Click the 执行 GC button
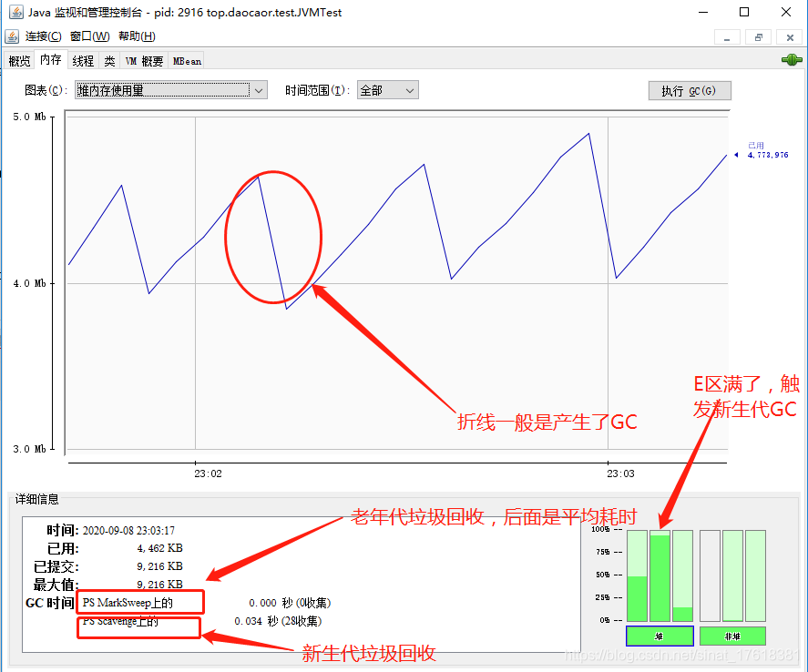The width and height of the screenshot is (808, 672). click(690, 91)
